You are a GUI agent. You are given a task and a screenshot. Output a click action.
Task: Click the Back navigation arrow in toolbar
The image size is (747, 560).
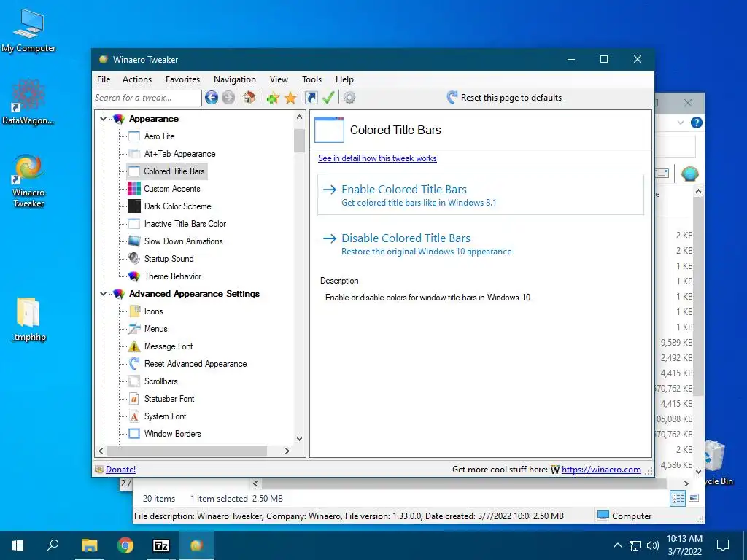click(212, 98)
